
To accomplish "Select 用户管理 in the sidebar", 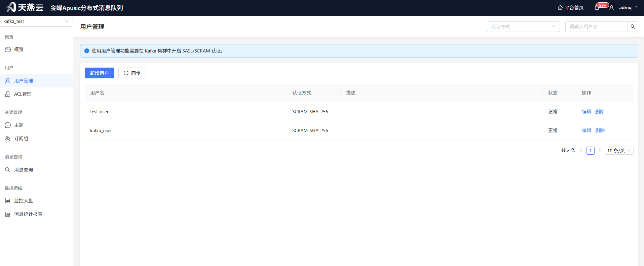I will pos(36,81).
